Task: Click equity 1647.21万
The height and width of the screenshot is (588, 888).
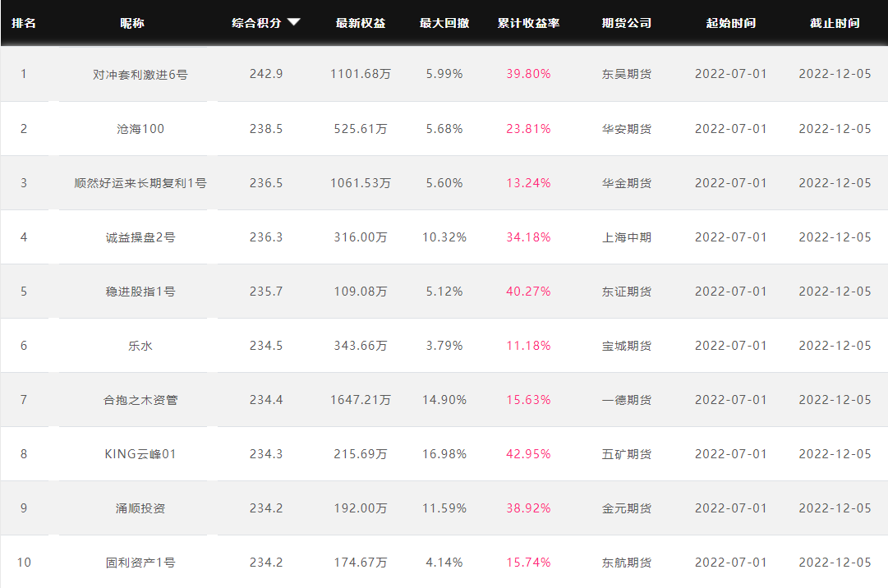Action: (x=361, y=400)
